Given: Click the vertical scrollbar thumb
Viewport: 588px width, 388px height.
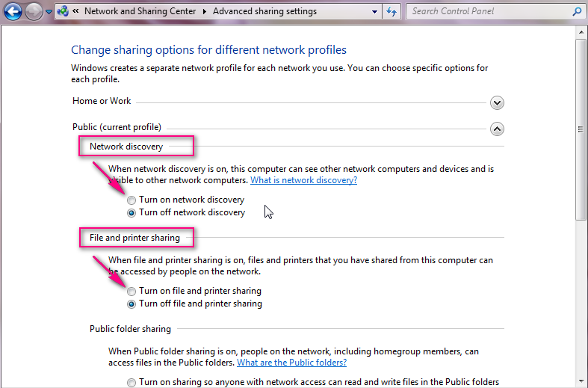Looking at the screenshot, I should (581, 129).
